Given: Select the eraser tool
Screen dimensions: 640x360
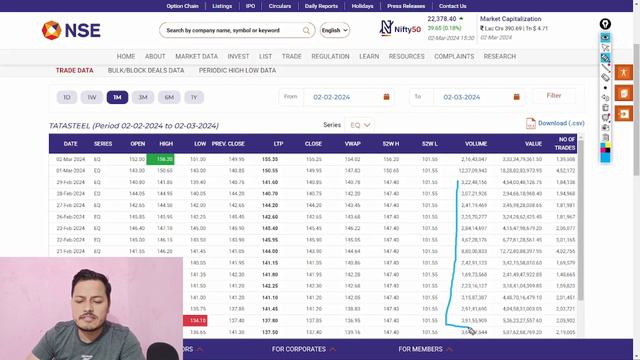Looking at the screenshot, I should click(x=605, y=78).
